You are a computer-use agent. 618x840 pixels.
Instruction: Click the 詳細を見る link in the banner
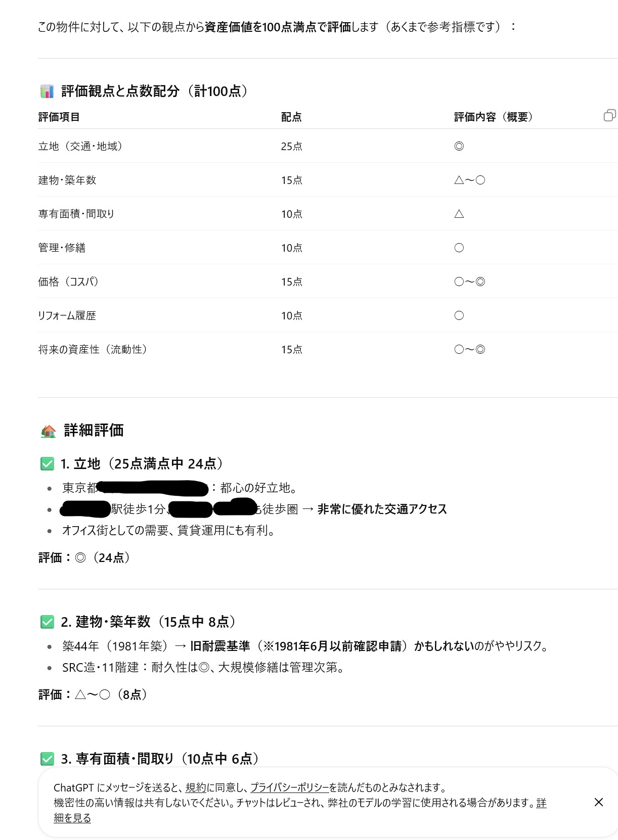(x=72, y=818)
